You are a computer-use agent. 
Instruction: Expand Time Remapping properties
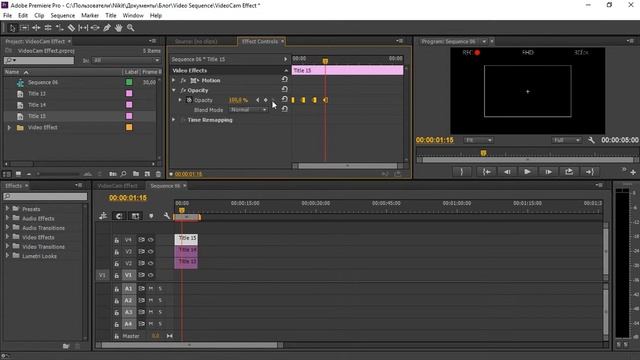tap(174, 120)
